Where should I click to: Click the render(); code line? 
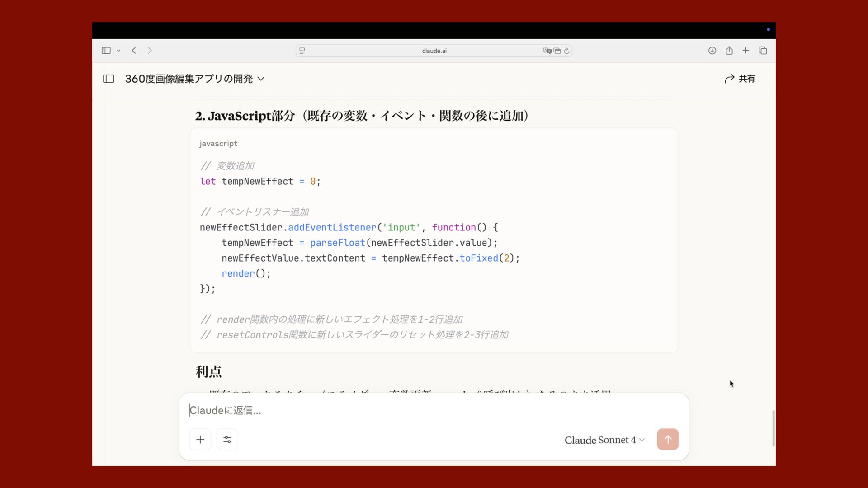pos(246,273)
